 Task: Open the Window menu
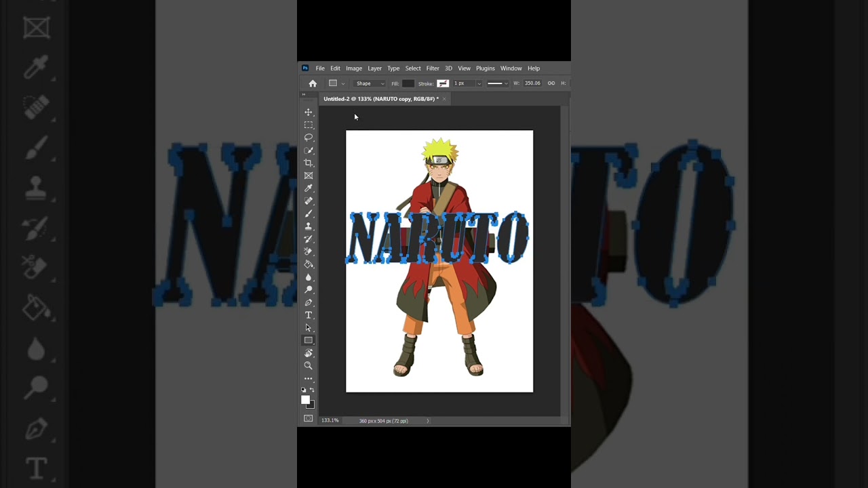[x=511, y=68]
